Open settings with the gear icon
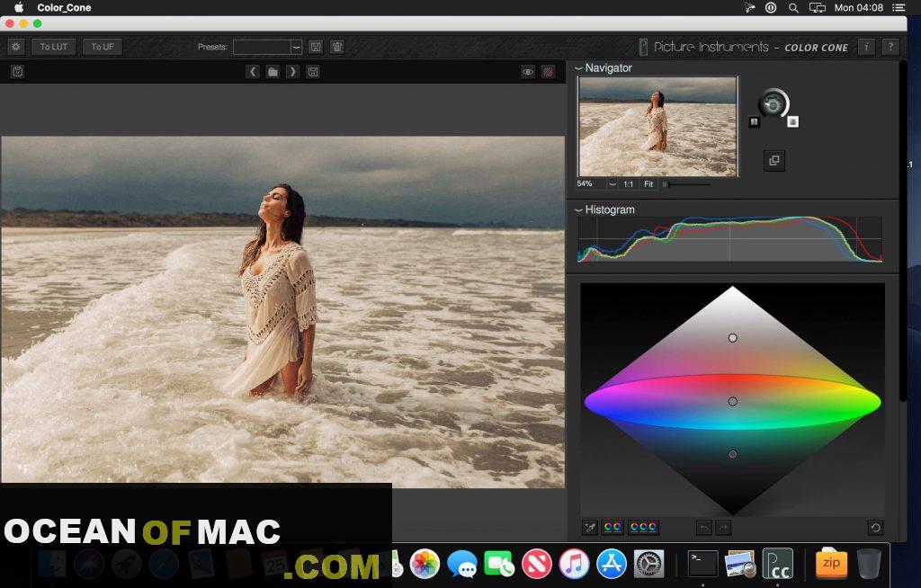Screen dimensions: 921x588 (x=16, y=47)
